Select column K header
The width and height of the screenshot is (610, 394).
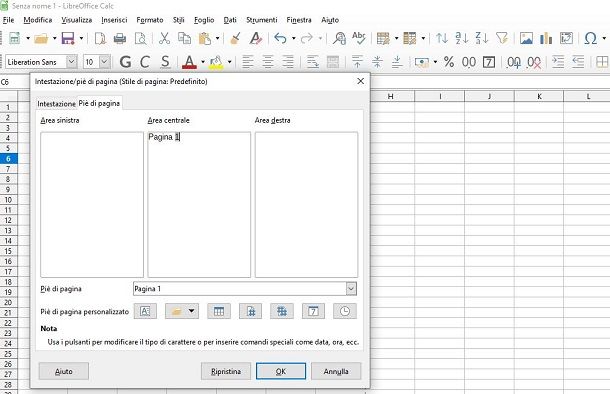click(x=539, y=96)
